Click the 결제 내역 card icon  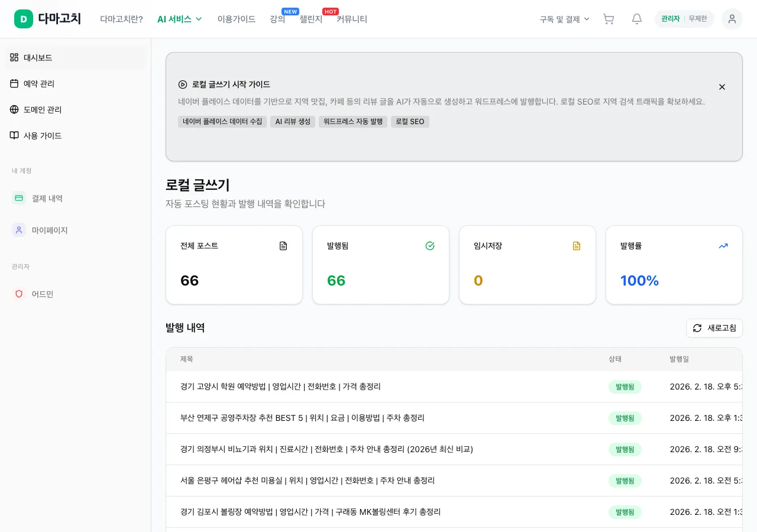(x=19, y=198)
